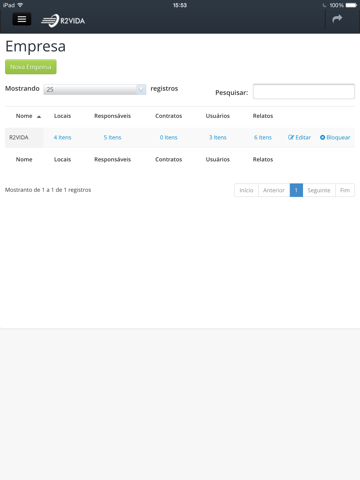The height and width of the screenshot is (480, 360).
Task: Click the Seguinte pagination button
Action: [x=319, y=190]
